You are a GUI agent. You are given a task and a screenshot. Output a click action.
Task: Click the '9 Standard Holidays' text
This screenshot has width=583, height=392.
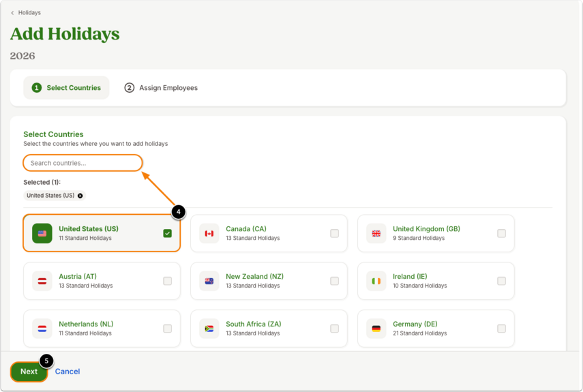pyautogui.click(x=419, y=238)
